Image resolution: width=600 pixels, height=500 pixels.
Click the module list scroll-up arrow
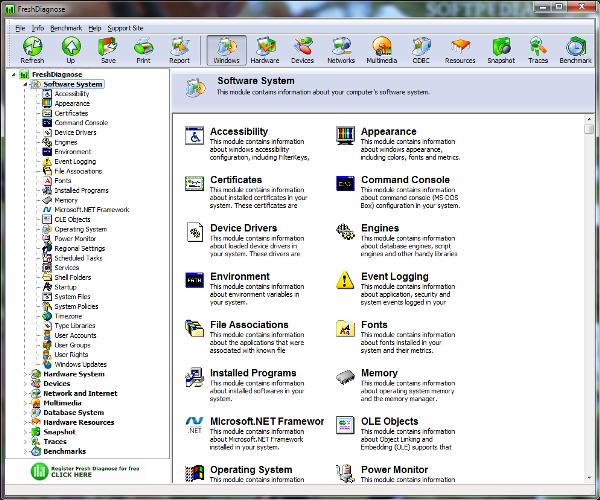coord(589,119)
